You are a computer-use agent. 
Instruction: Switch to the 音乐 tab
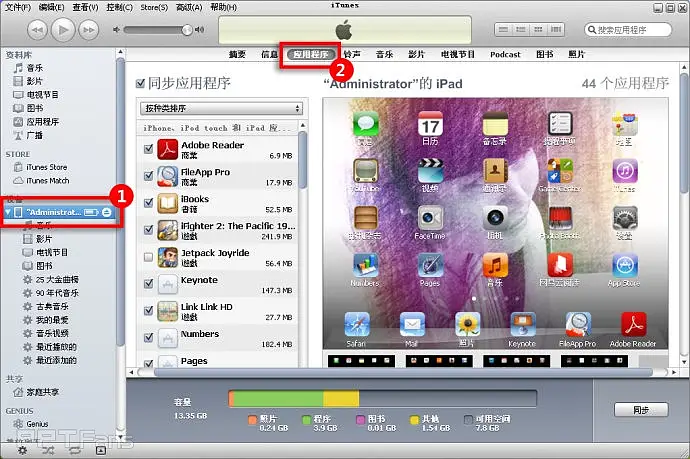tap(384, 54)
